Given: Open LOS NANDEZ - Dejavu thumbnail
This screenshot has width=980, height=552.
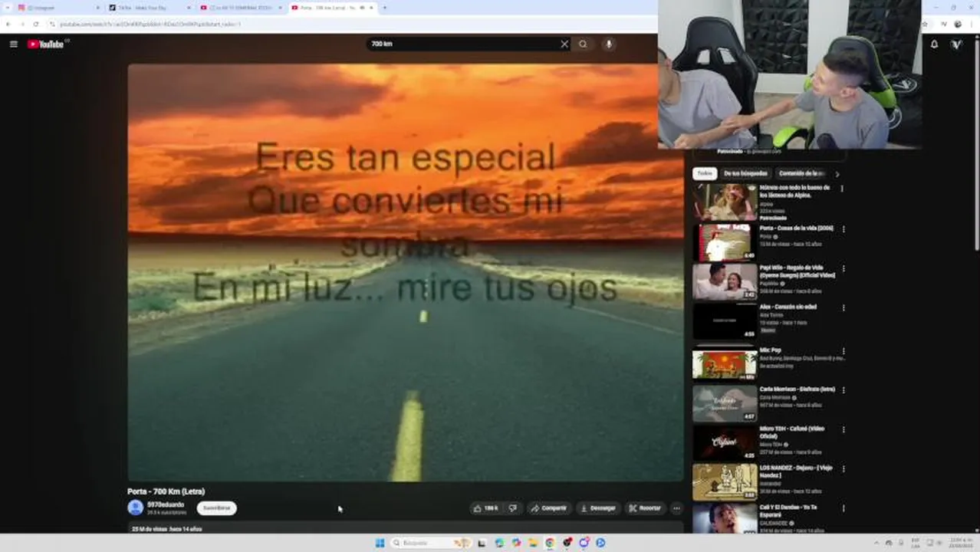Looking at the screenshot, I should click(725, 482).
